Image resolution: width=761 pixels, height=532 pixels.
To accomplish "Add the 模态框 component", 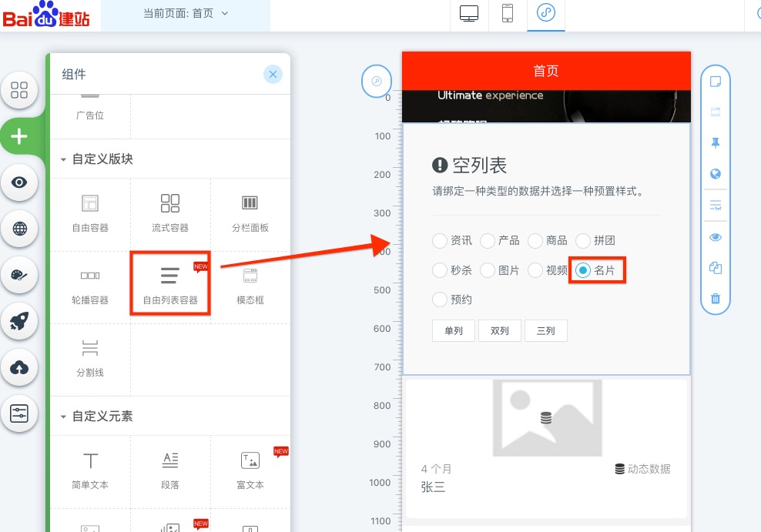I will click(250, 287).
